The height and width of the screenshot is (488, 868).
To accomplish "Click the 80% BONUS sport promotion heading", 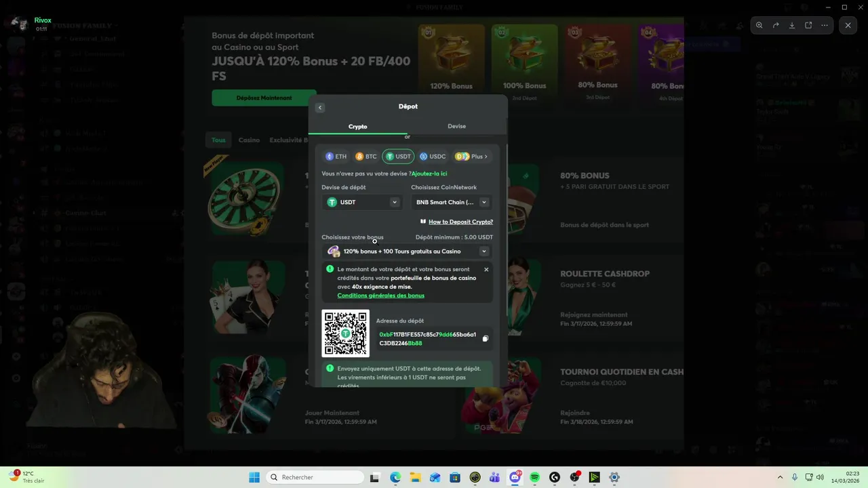I will pyautogui.click(x=585, y=176).
